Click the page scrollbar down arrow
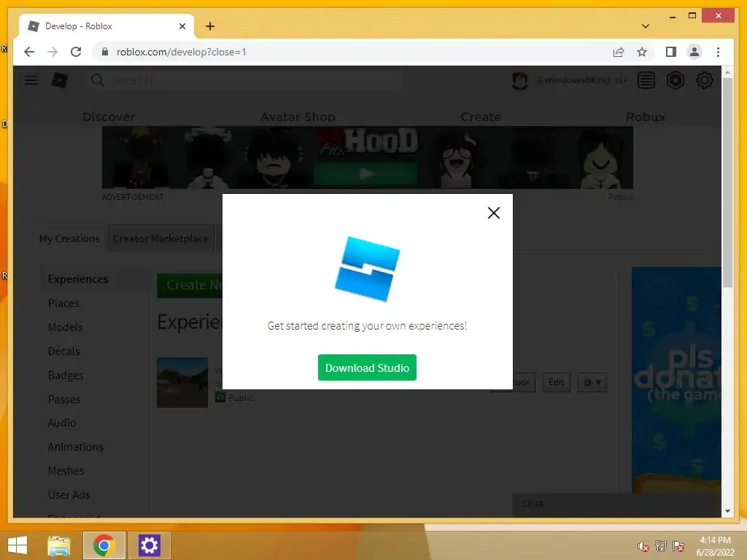This screenshot has width=747, height=560. [727, 511]
